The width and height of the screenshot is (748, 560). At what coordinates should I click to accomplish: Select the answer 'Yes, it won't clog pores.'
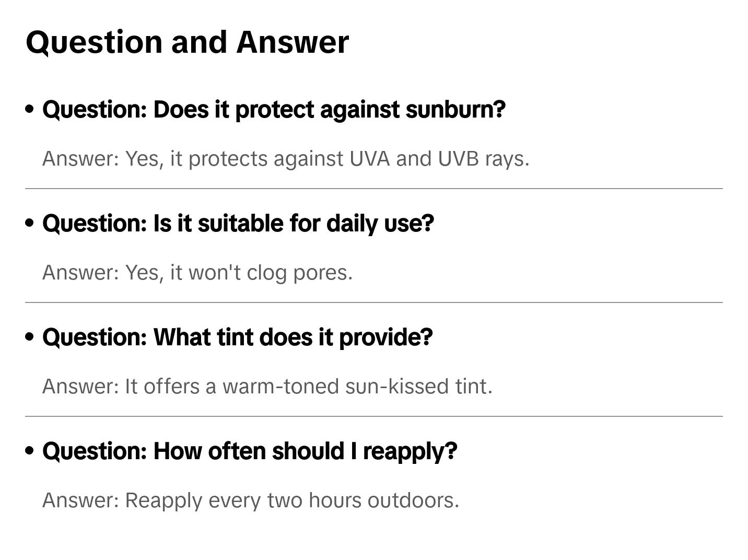(197, 273)
